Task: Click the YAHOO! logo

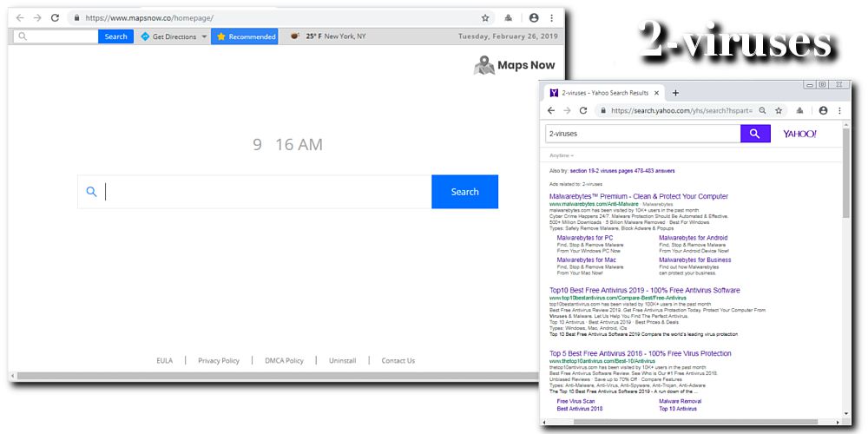Action: (799, 134)
